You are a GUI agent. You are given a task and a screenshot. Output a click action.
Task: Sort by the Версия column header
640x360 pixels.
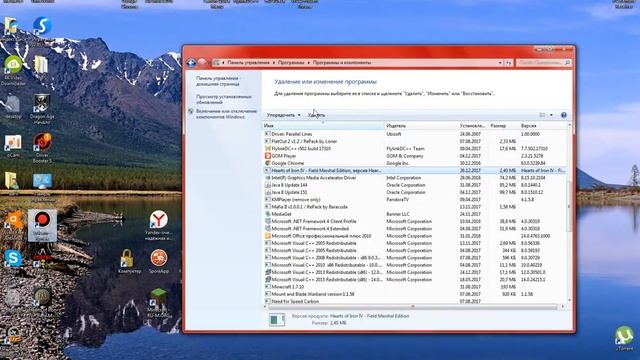pyautogui.click(x=542, y=126)
